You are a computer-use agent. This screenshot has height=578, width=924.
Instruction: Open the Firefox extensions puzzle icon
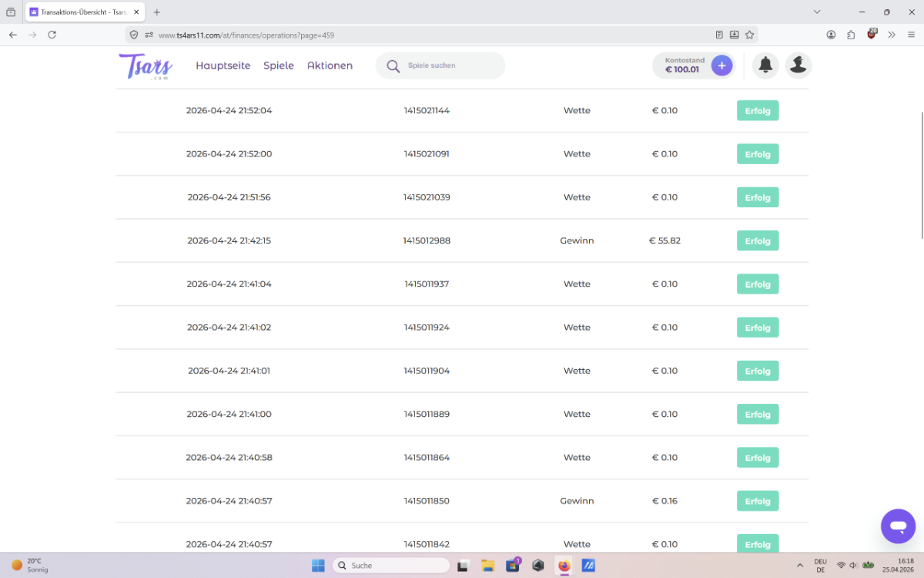(851, 35)
